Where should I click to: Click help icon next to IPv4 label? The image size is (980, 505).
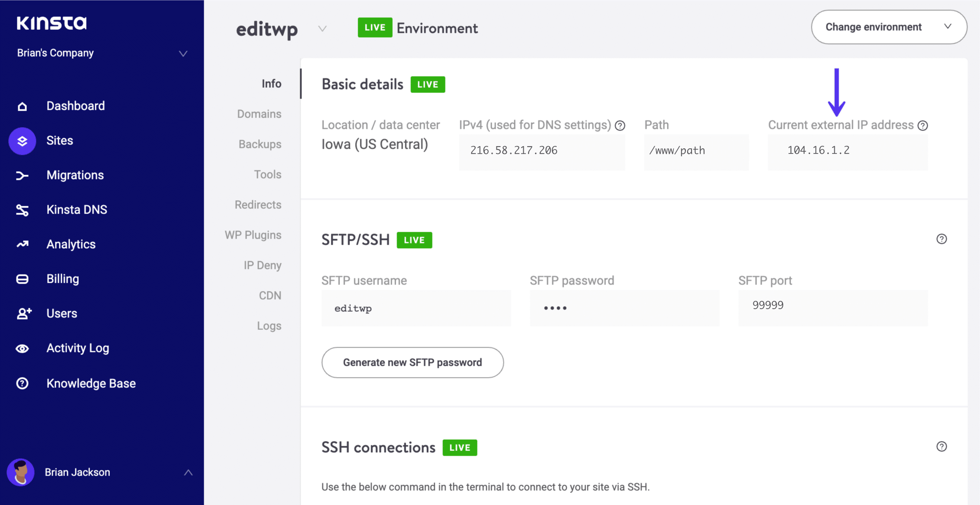[620, 126]
